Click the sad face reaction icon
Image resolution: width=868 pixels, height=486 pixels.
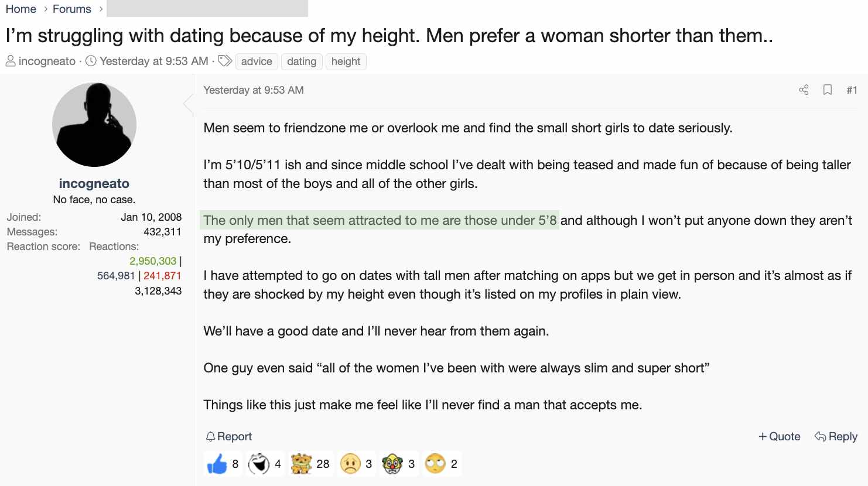click(350, 464)
